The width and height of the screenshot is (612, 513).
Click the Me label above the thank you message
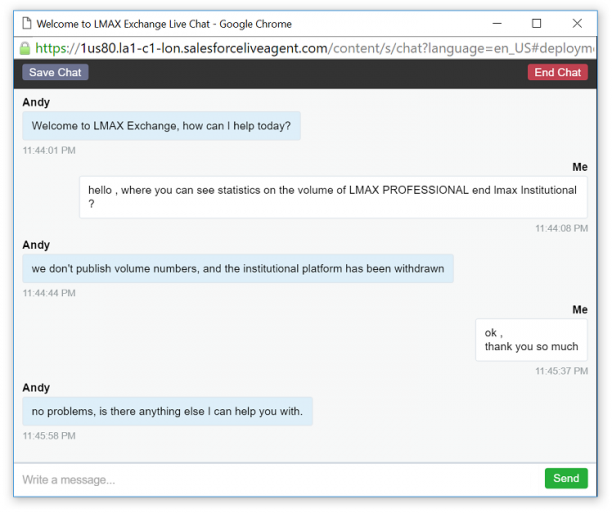[580, 310]
